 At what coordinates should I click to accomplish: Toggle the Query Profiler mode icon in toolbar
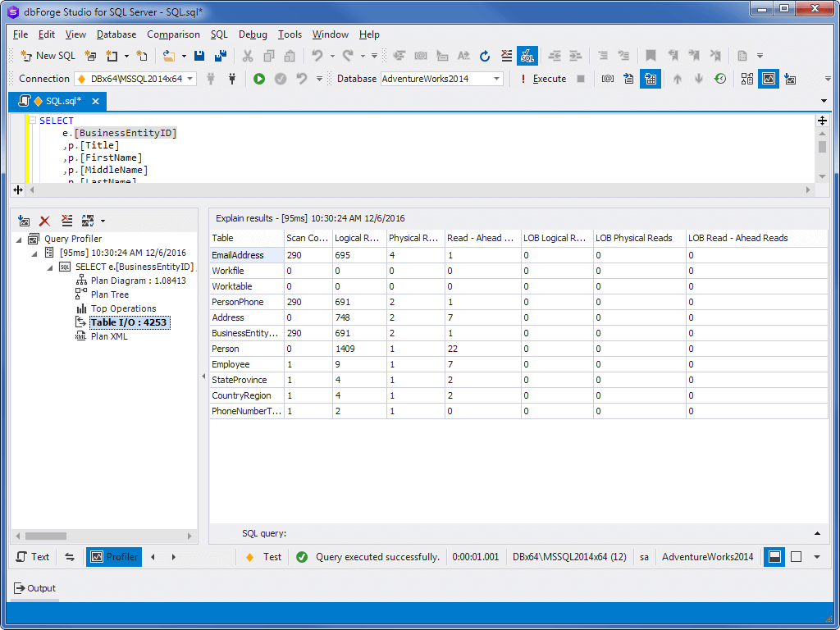[768, 79]
